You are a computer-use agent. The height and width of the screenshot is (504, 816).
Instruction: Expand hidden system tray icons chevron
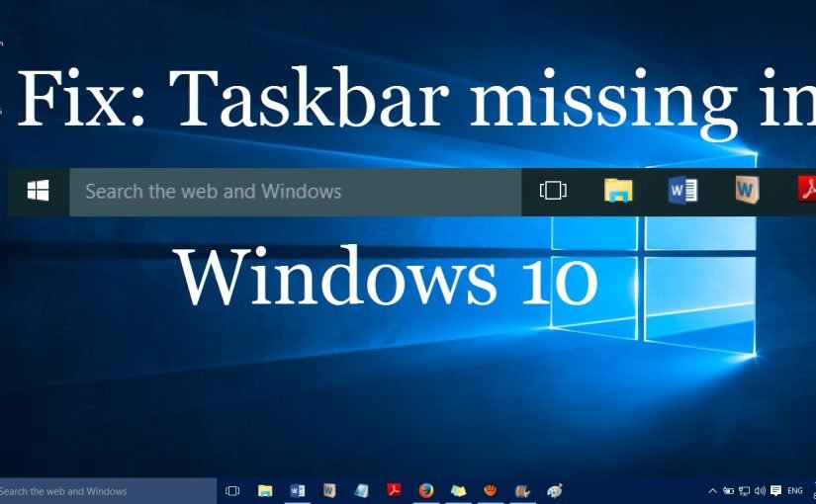coord(713,490)
